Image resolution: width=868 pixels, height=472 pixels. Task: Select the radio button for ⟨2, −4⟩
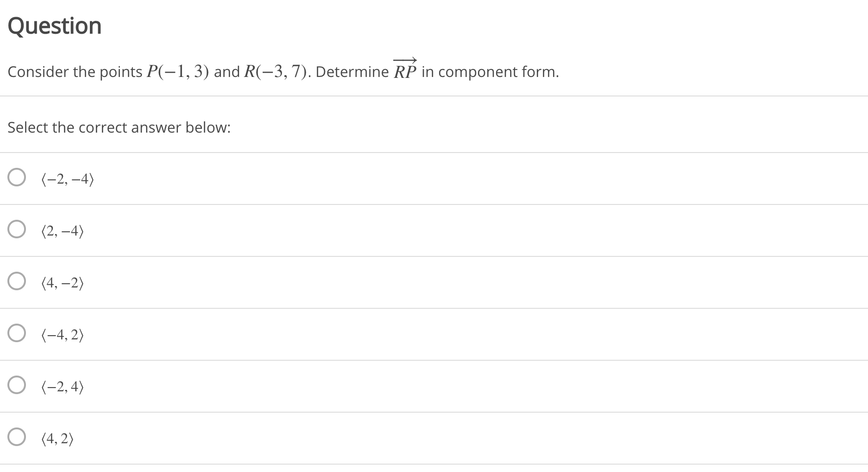click(17, 229)
